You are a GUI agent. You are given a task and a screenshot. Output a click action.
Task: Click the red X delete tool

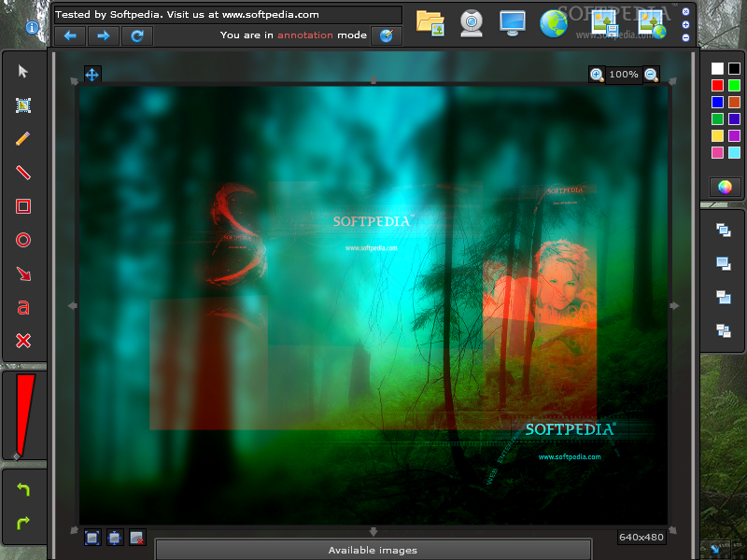pyautogui.click(x=22, y=341)
